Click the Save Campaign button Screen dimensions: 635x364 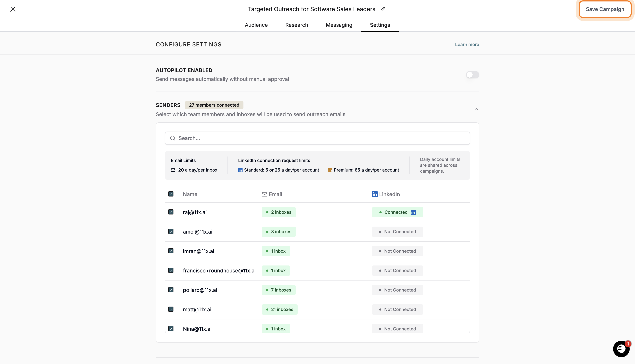(605, 9)
